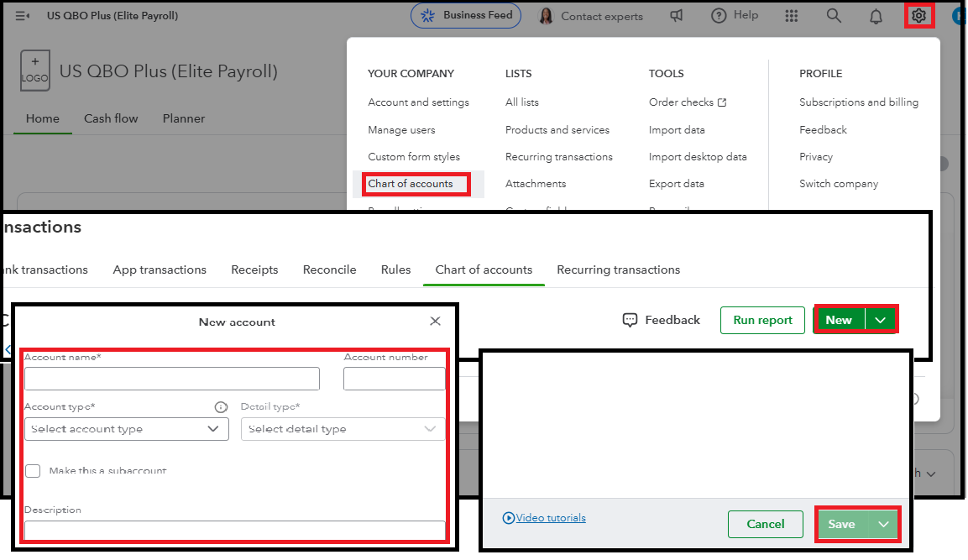Open the Reconcile tab
This screenshot has width=968, height=560.
(x=329, y=270)
